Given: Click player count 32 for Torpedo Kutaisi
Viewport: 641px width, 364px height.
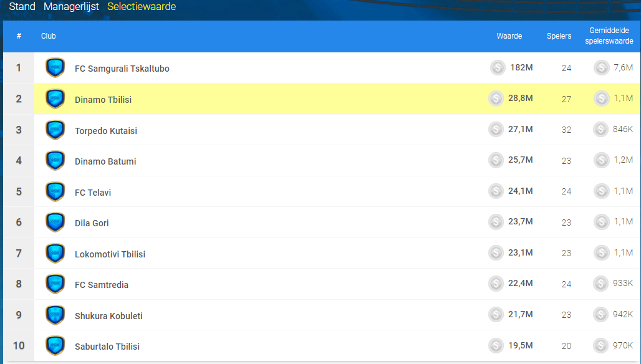Looking at the screenshot, I should point(566,130).
